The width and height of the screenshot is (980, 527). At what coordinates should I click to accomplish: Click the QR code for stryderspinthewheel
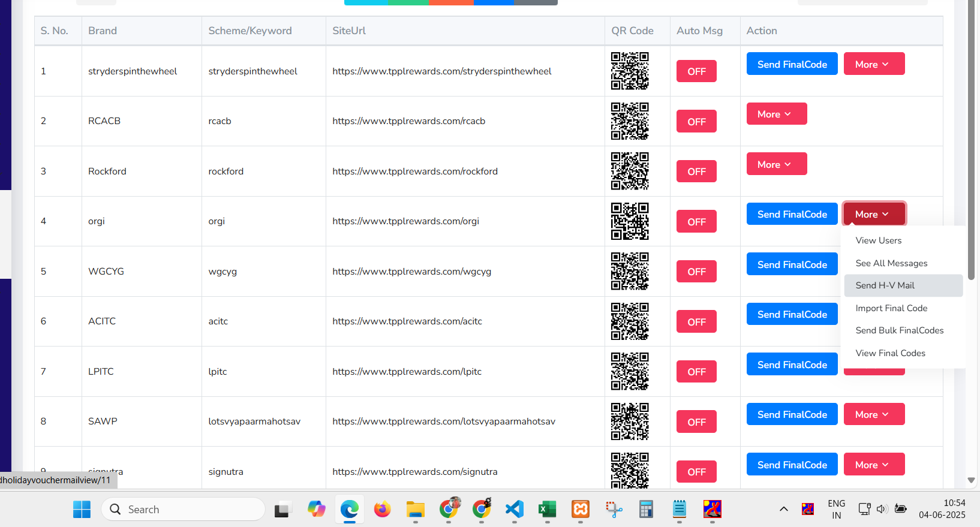629,71
